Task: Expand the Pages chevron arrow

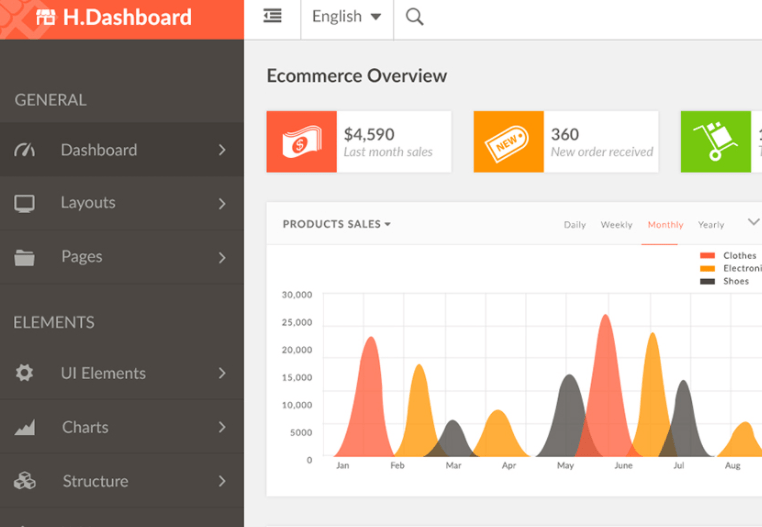Action: (x=222, y=257)
